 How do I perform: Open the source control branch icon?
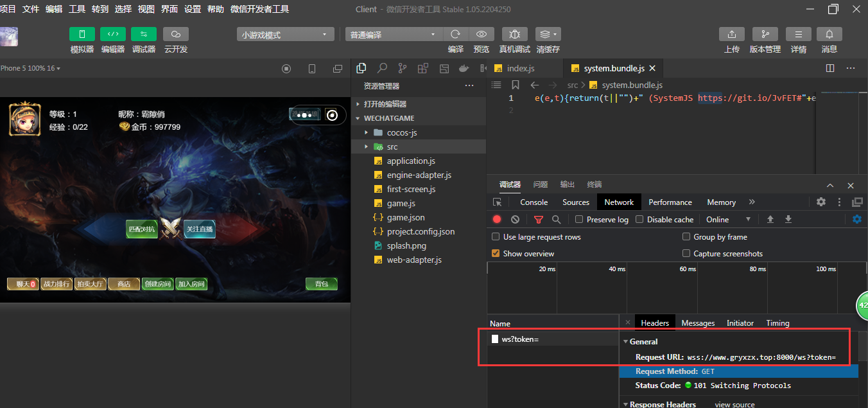(x=402, y=68)
